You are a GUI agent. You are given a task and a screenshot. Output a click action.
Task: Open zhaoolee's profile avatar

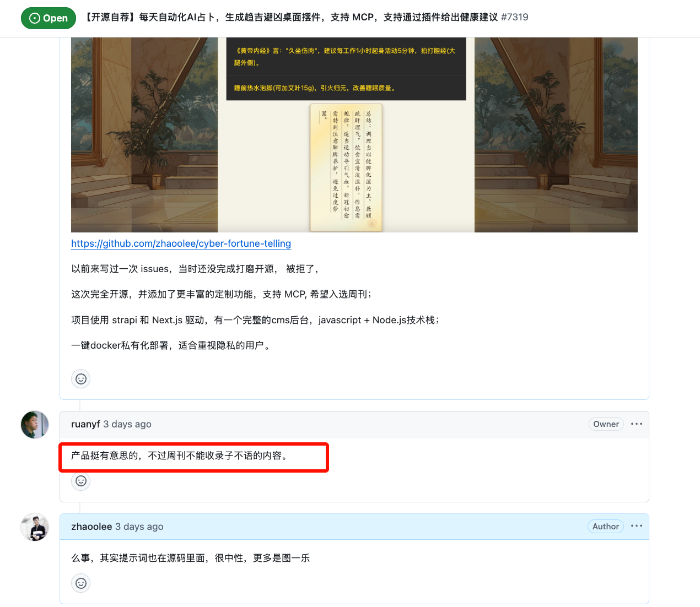[35, 527]
